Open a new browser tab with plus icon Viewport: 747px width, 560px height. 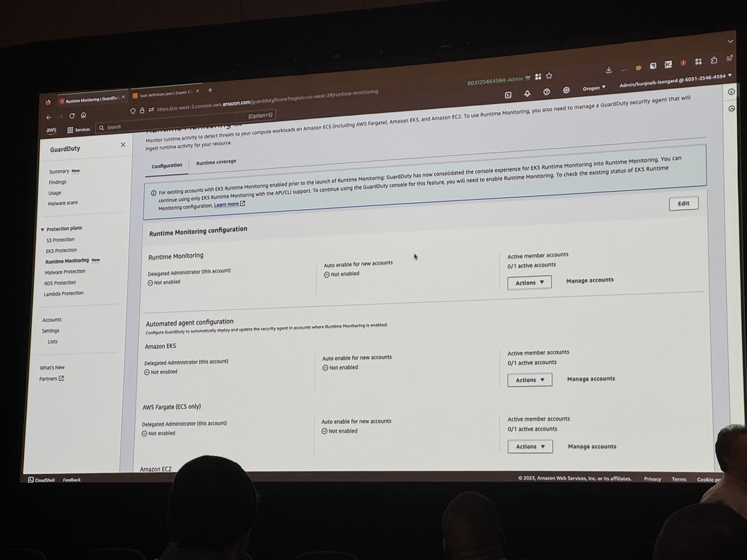tap(210, 91)
